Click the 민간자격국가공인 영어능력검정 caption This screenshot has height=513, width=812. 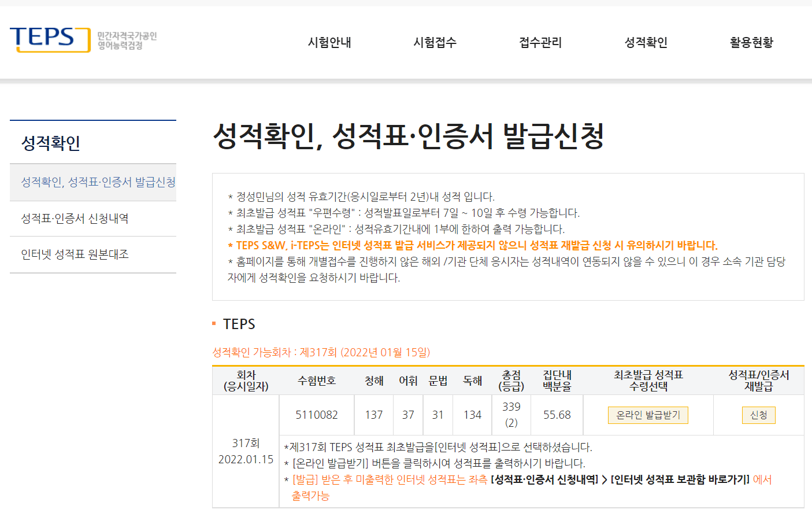(127, 40)
